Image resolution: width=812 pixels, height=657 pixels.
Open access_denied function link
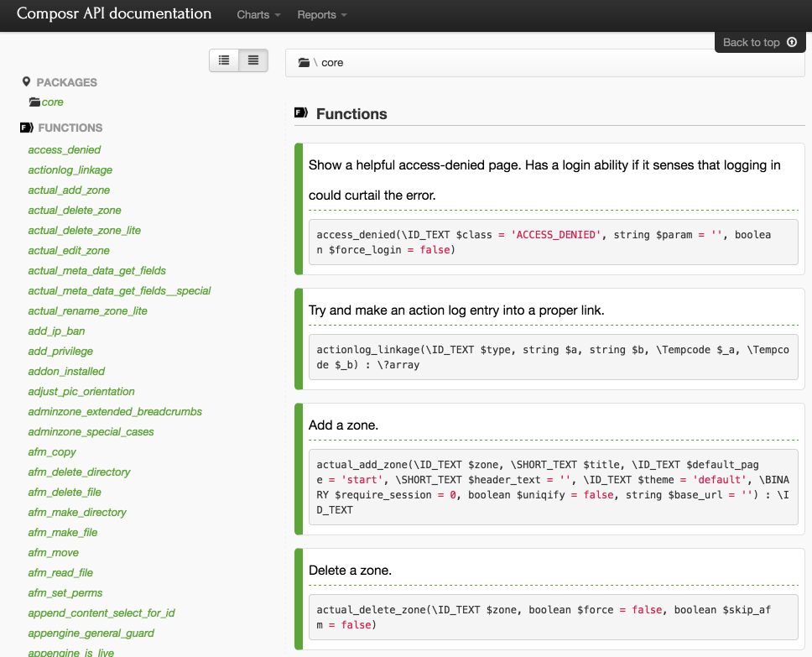[x=65, y=149]
